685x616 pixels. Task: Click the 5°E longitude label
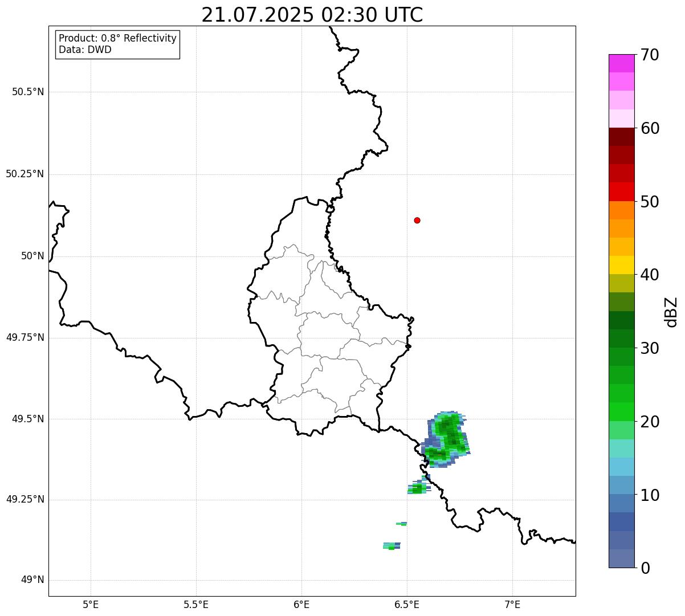coord(91,604)
